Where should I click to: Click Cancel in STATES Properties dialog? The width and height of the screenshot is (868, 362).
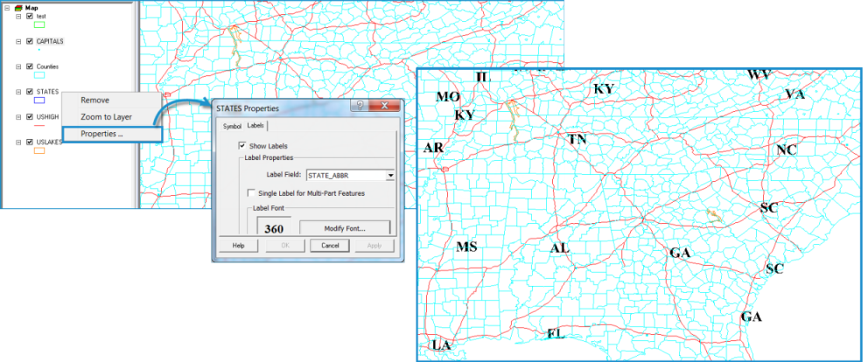tap(330, 245)
